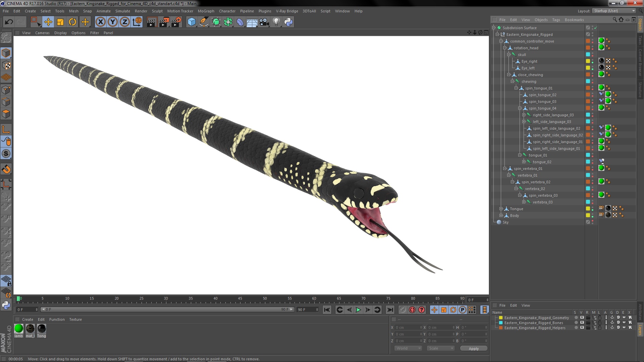This screenshot has width=644, height=362.
Task: Toggle visibility dot of Sky object
Action: coord(593,221)
